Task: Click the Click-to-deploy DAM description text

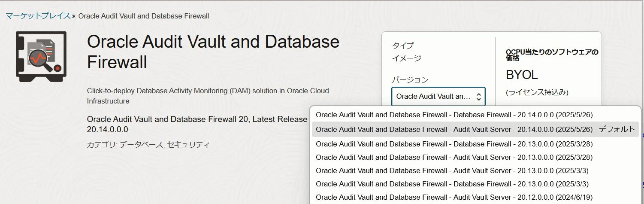Action: coord(208,96)
